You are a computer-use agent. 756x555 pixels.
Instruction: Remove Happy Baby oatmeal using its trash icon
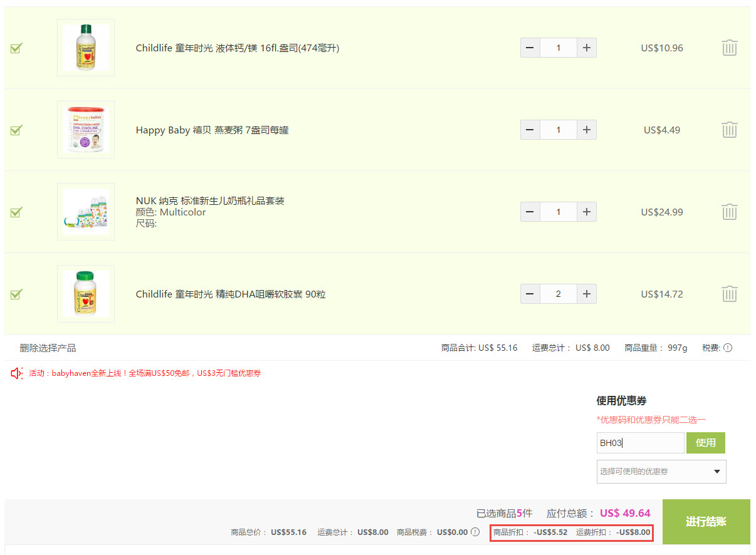tap(729, 130)
